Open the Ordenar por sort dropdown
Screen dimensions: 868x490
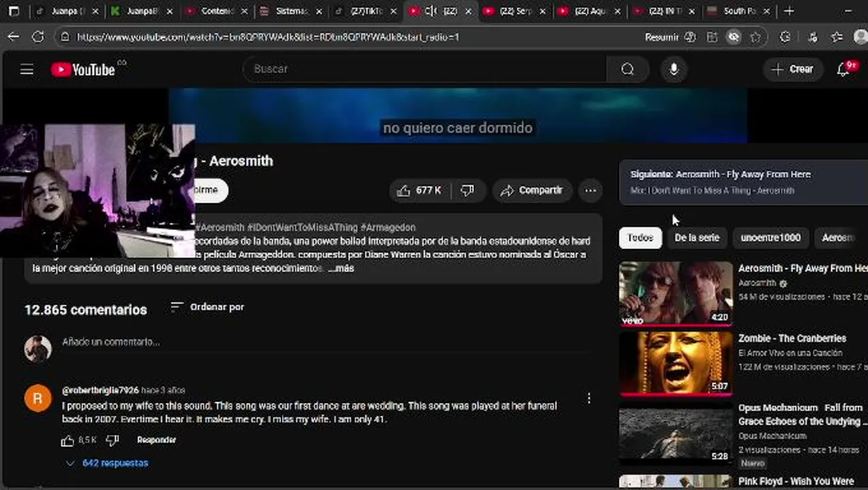[x=207, y=307]
